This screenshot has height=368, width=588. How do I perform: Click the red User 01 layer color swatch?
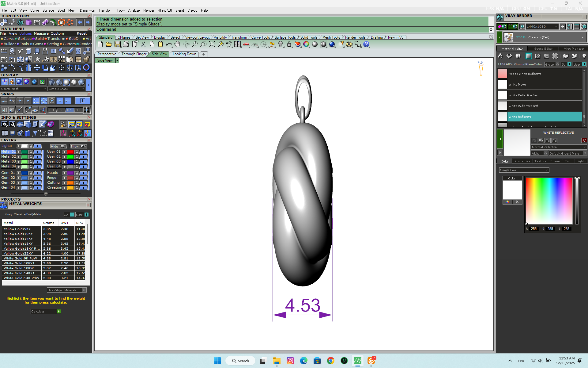pyautogui.click(x=70, y=152)
